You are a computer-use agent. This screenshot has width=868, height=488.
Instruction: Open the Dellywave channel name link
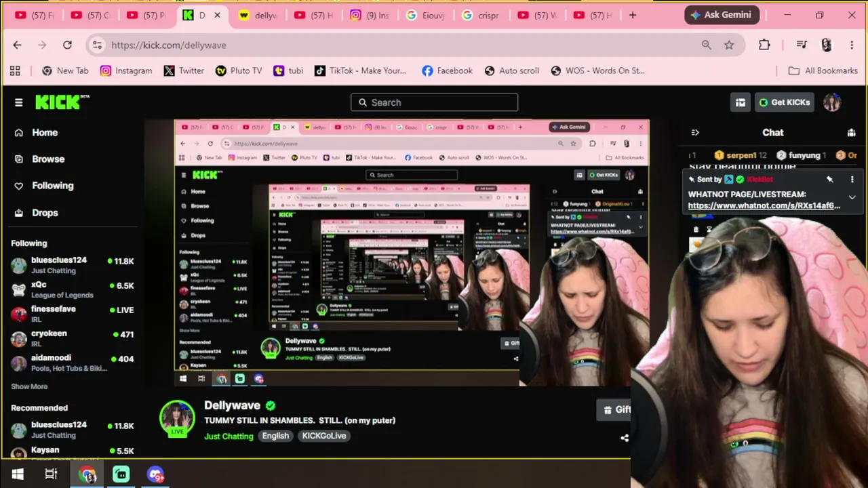pos(232,405)
